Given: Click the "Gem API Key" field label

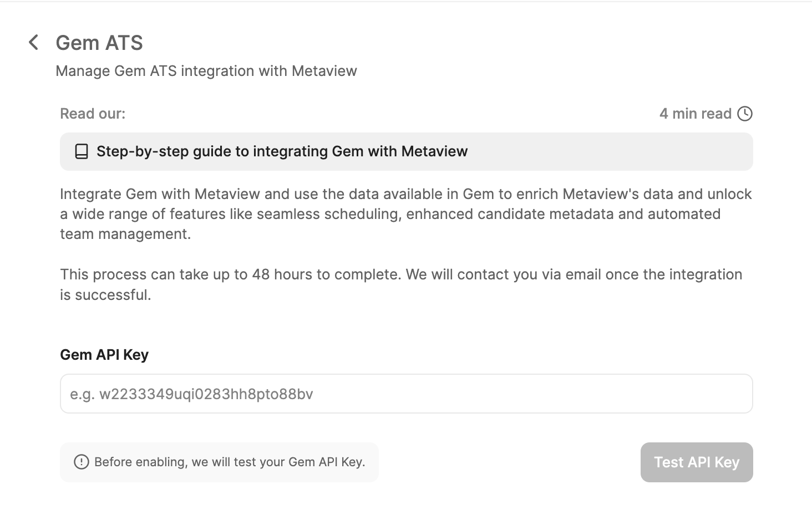Looking at the screenshot, I should point(104,355).
